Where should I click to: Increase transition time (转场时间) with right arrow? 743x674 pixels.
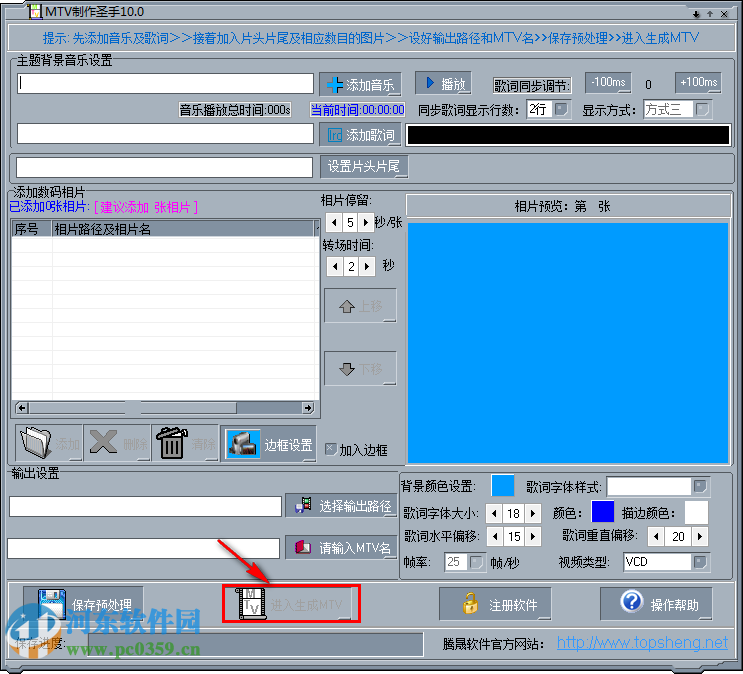pos(367,266)
